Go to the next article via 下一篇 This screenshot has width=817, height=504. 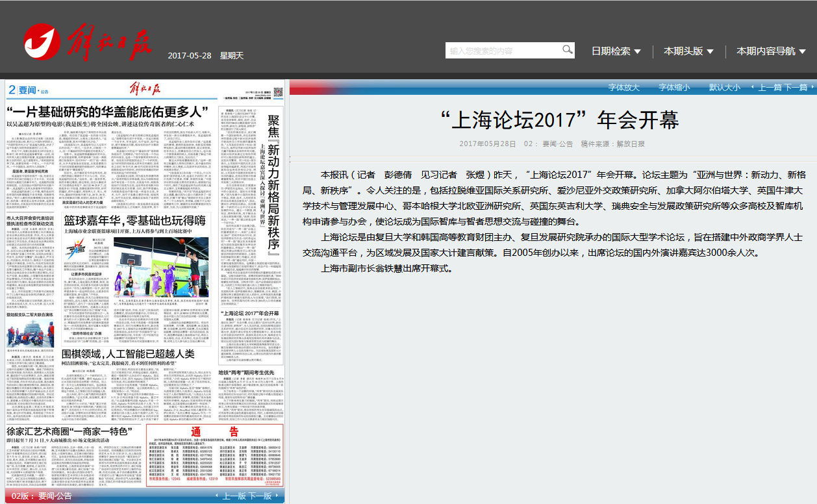(x=796, y=87)
